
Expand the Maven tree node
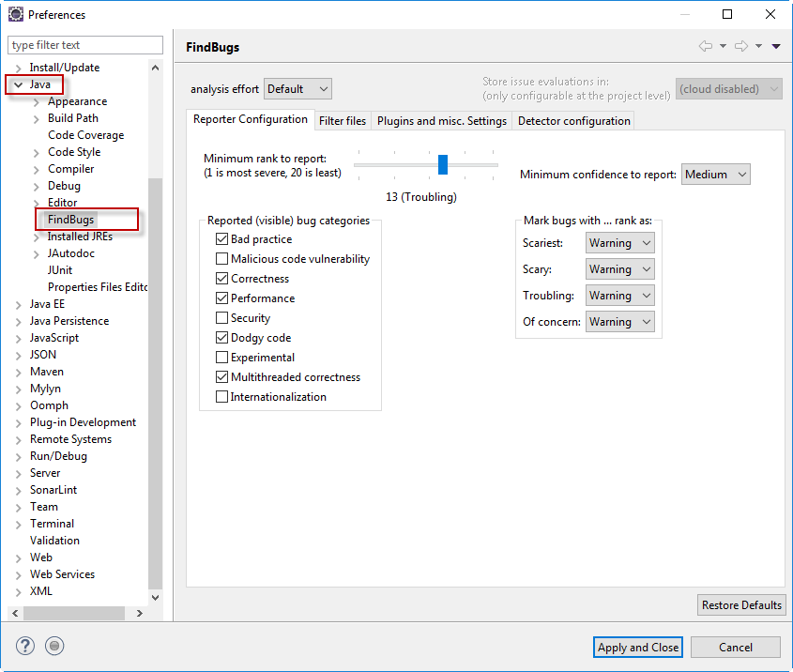coord(19,372)
